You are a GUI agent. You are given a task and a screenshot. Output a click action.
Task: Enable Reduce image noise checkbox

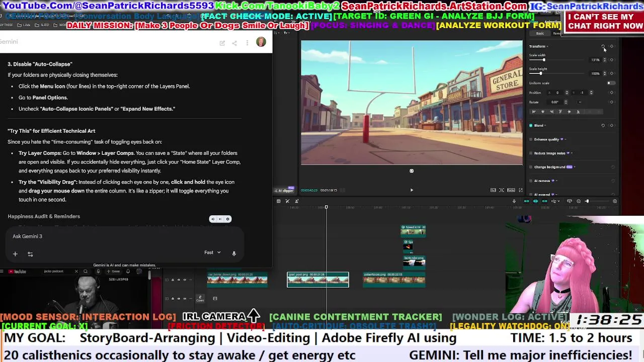[x=531, y=153]
